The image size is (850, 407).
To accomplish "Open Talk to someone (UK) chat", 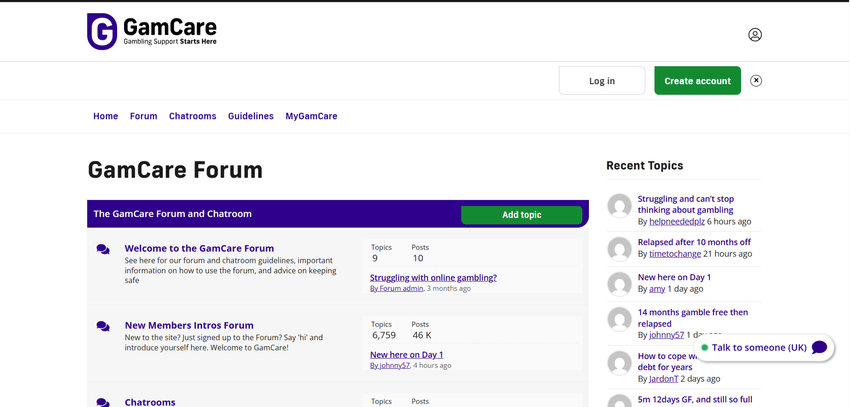I will (x=764, y=347).
